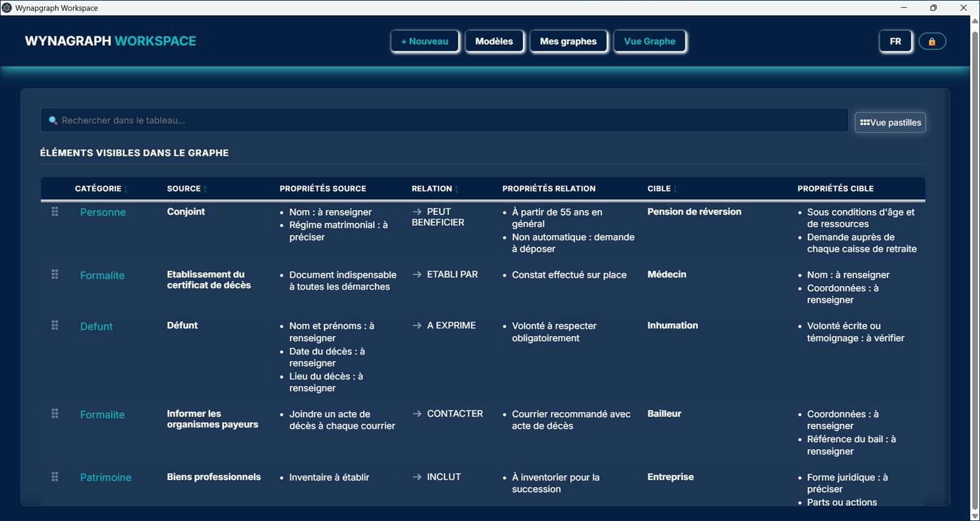Open the Defunt category link
The height and width of the screenshot is (521, 980).
tap(97, 327)
